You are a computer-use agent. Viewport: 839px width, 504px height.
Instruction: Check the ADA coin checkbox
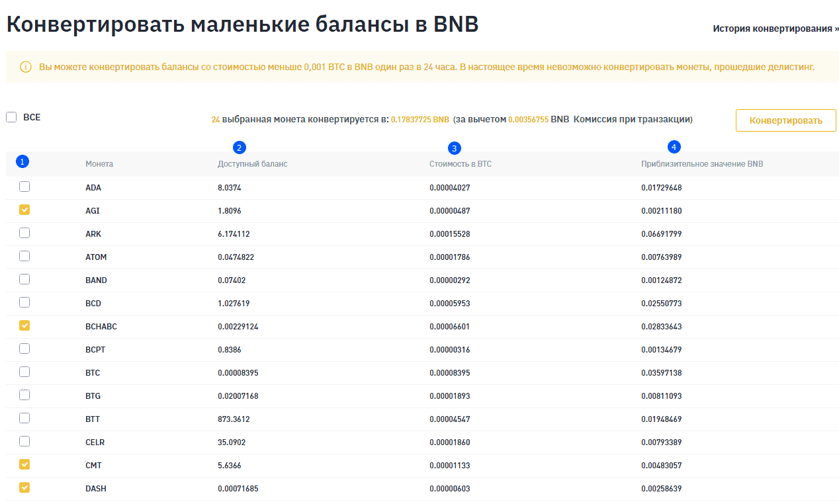tap(24, 187)
